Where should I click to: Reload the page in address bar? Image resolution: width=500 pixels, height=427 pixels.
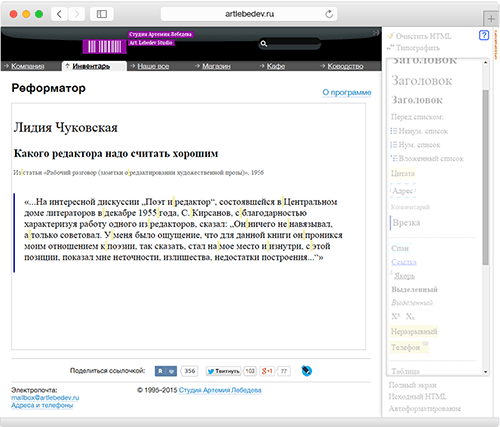tap(329, 14)
